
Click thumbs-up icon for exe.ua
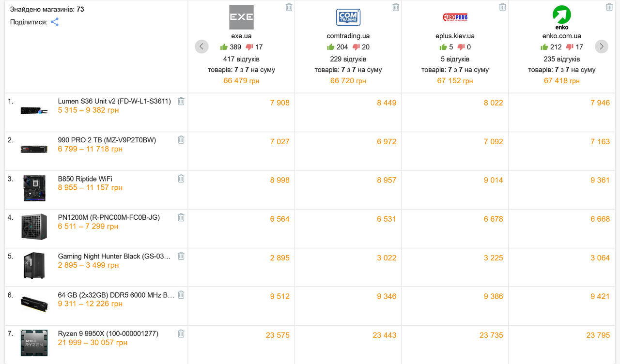point(224,47)
